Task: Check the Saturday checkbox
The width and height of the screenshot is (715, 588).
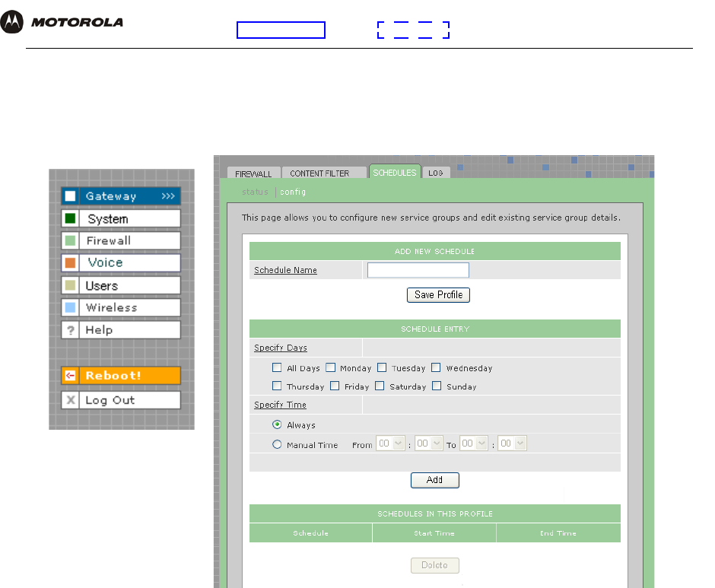Action: tap(380, 386)
